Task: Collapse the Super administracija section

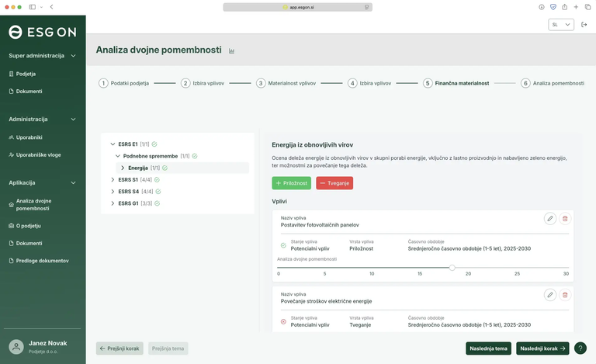Action: [74, 56]
